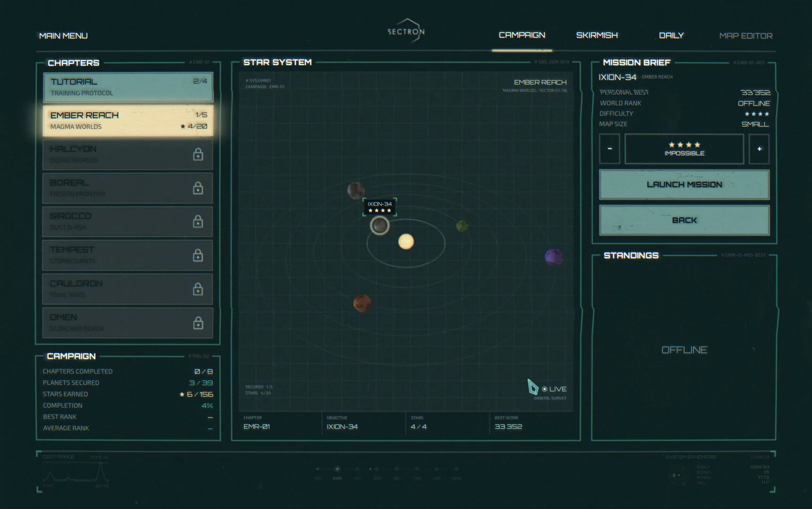Open the Skirmish tab

tap(597, 35)
